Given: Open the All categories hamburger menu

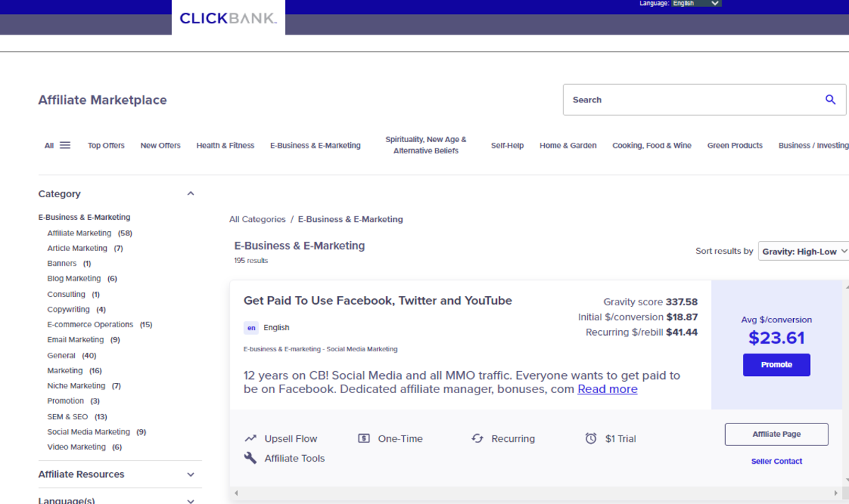Looking at the screenshot, I should [64, 144].
